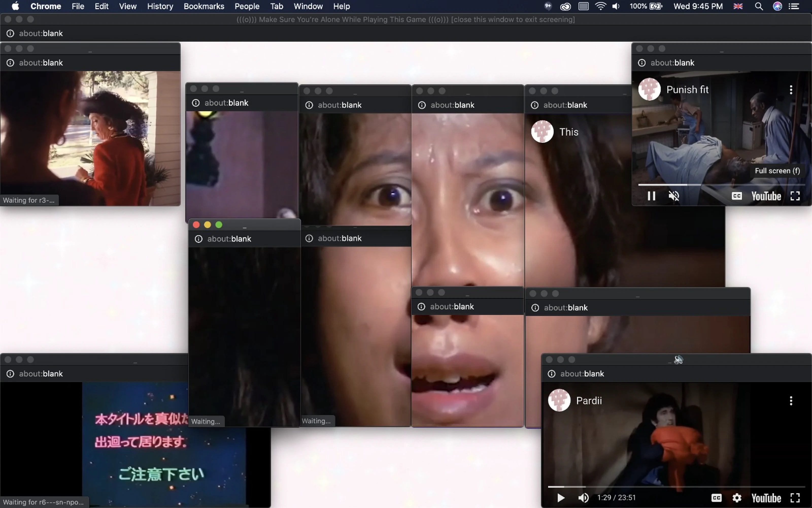This screenshot has width=812, height=508.
Task: Click site info icon in active dark-hair window
Action: [x=199, y=239]
